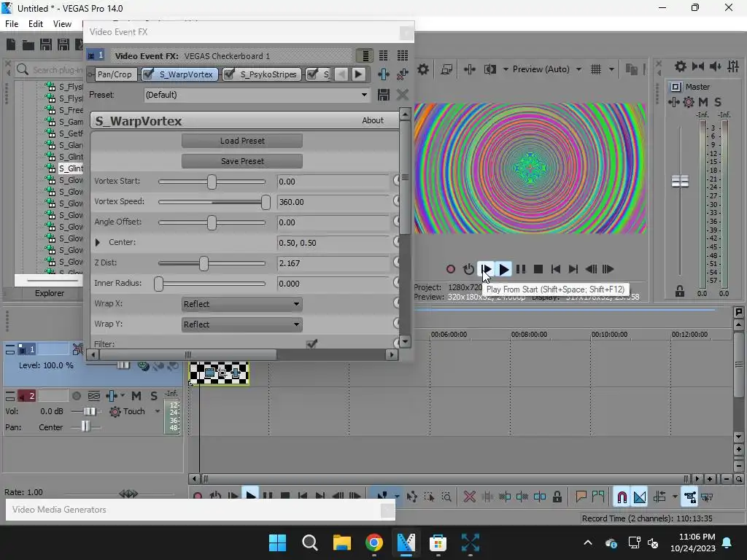
Task: Click the Load Preset button
Action: point(242,141)
